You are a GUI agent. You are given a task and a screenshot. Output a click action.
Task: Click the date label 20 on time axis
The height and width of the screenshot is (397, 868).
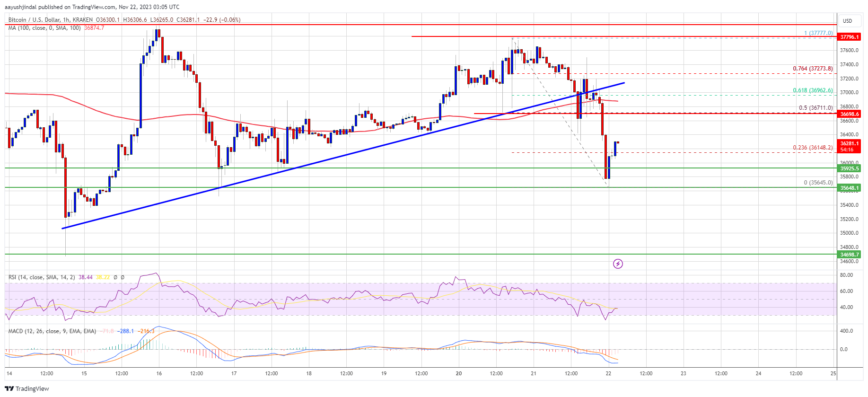(x=459, y=373)
